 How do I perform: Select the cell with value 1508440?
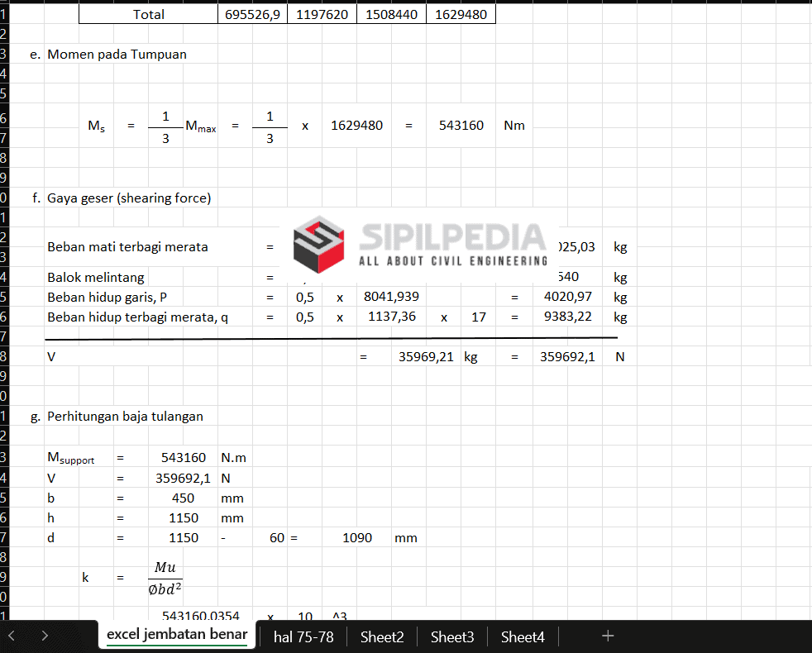click(x=391, y=15)
